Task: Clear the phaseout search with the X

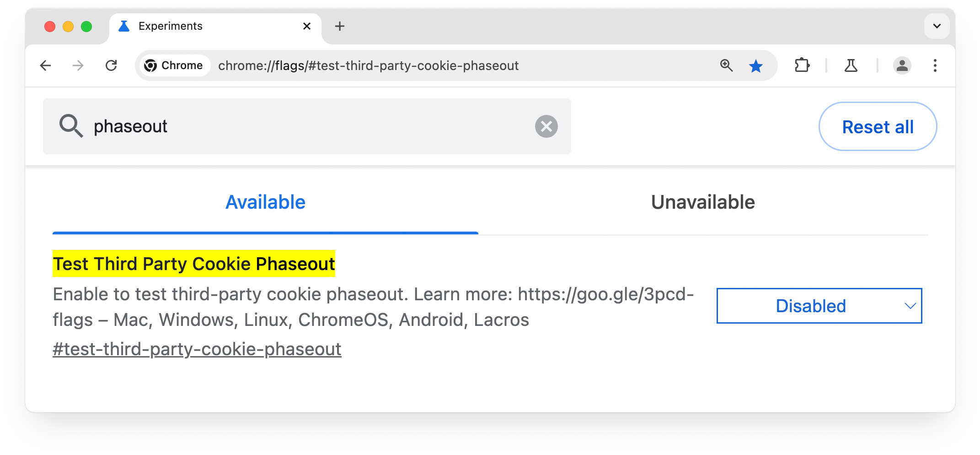Action: point(547,126)
